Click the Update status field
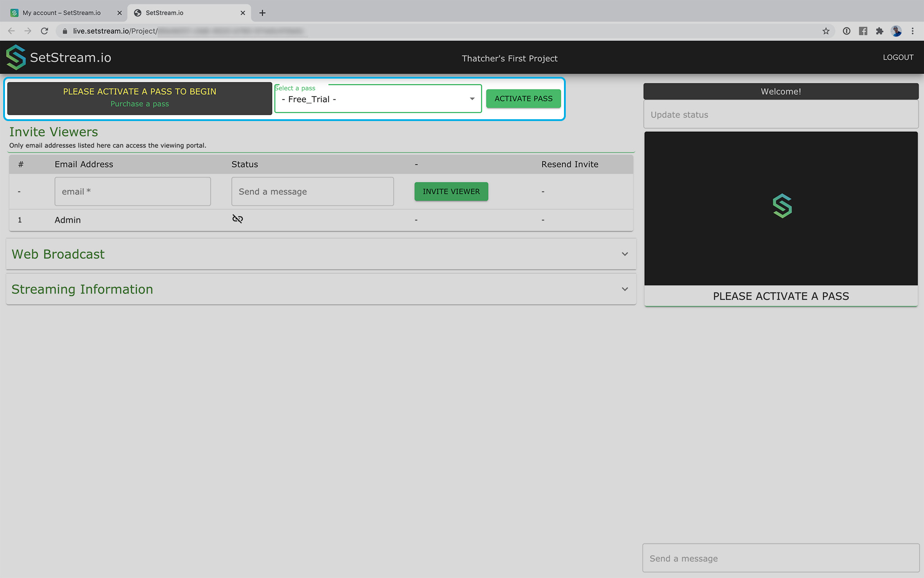The image size is (924, 578). tap(781, 115)
